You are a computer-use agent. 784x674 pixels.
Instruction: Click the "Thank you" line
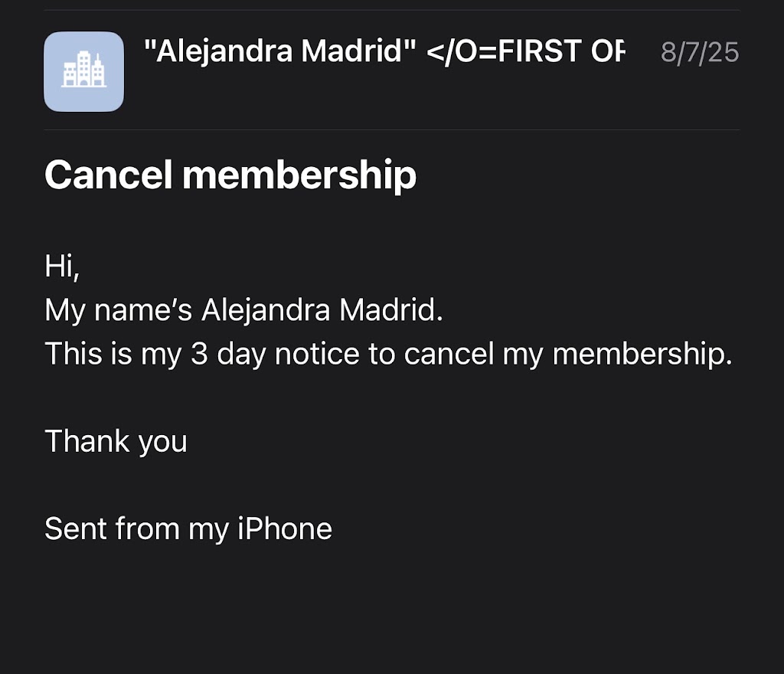[x=116, y=442]
